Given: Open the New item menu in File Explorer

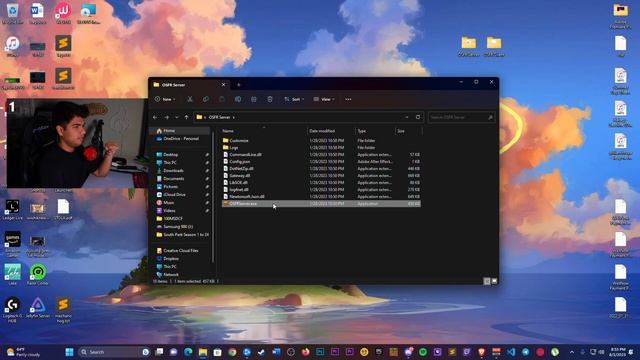Looking at the screenshot, I should pos(165,99).
